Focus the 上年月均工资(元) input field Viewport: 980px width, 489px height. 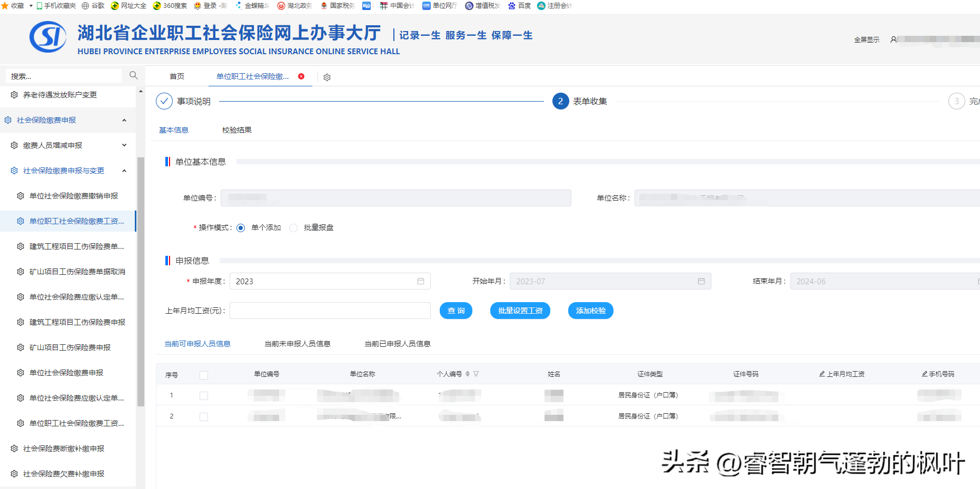pyautogui.click(x=330, y=311)
